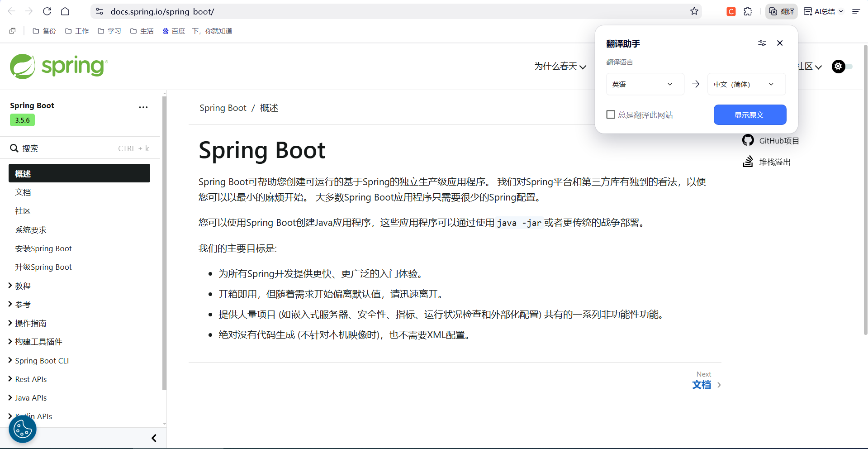The width and height of the screenshot is (868, 449).
Task: Open 安装Spring Boot in the sidebar
Action: (x=43, y=248)
